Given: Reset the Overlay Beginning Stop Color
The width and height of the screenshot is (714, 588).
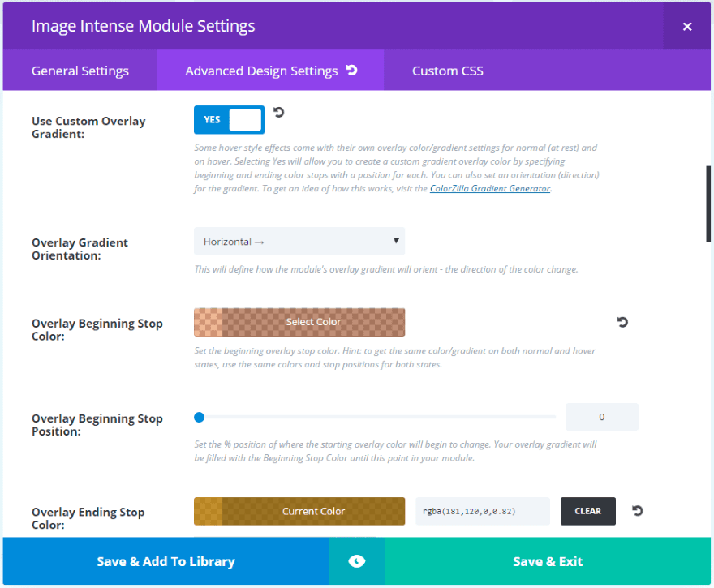Looking at the screenshot, I should pyautogui.click(x=622, y=322).
